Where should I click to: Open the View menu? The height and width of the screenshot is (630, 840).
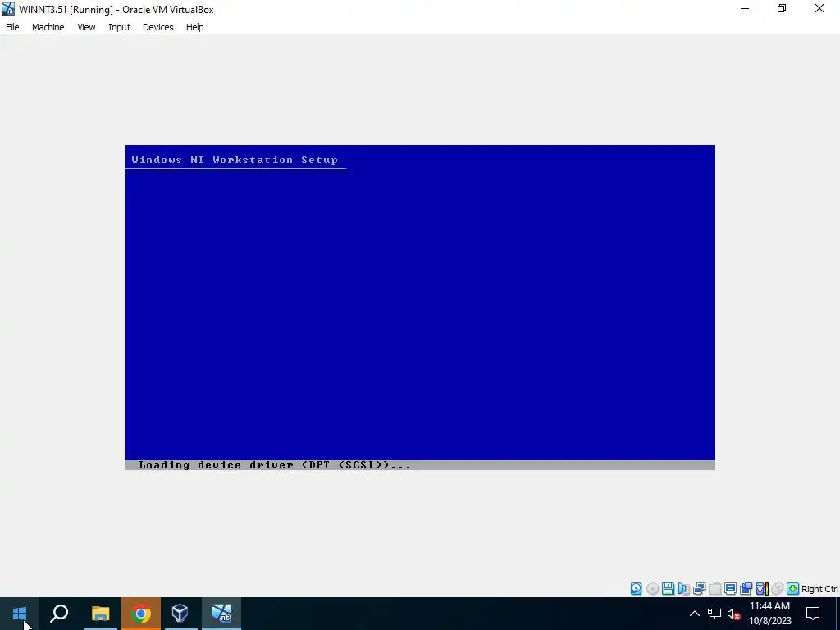(x=86, y=27)
